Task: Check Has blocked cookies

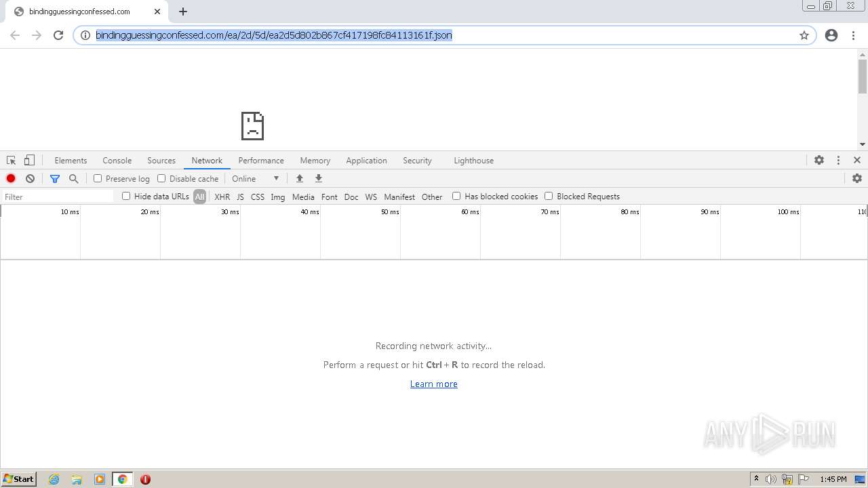Action: coord(456,196)
